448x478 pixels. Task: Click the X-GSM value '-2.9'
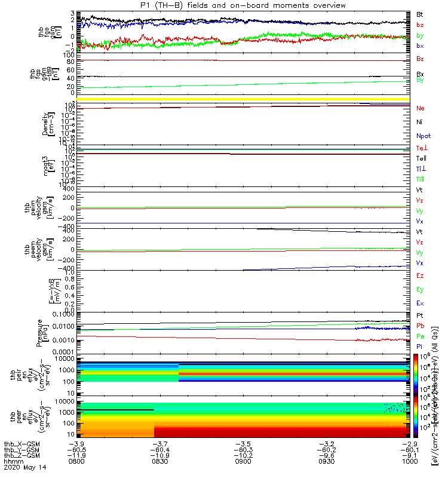(x=410, y=444)
